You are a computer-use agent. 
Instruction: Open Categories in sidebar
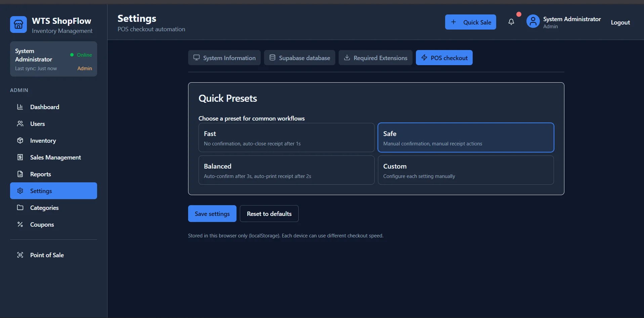pos(53,208)
